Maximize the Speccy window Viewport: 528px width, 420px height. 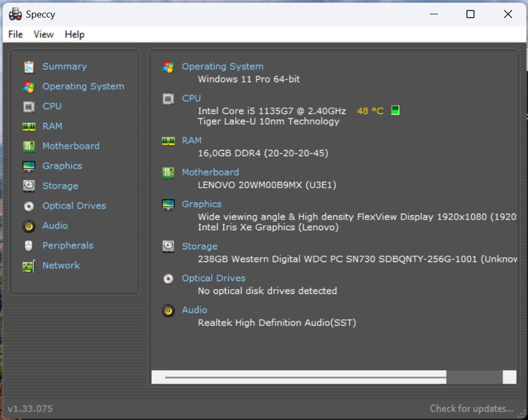(x=470, y=14)
